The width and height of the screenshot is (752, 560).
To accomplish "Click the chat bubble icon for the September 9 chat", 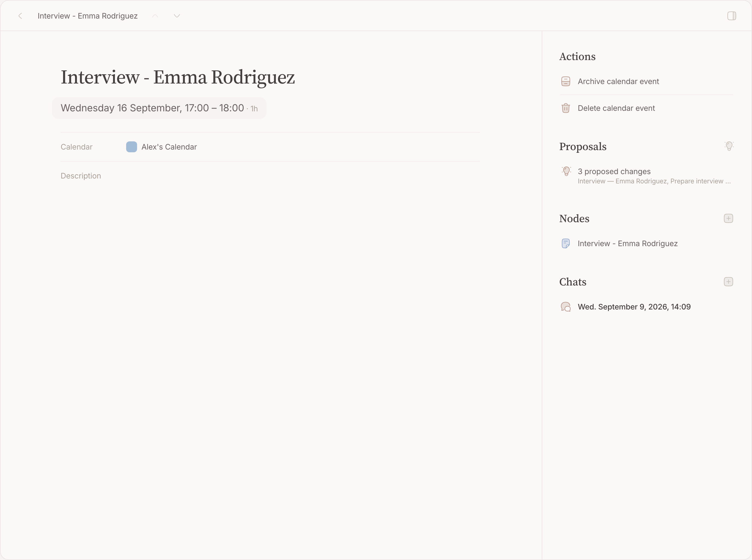I will click(x=566, y=307).
